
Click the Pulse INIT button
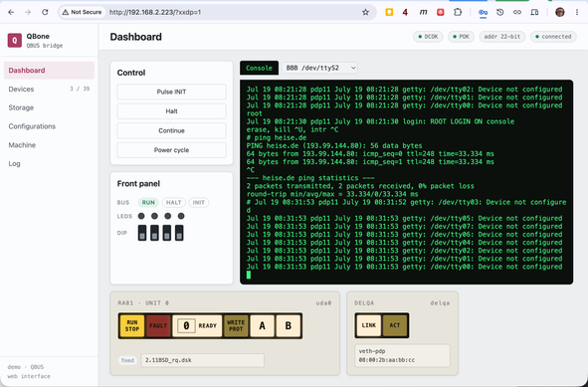tap(171, 92)
